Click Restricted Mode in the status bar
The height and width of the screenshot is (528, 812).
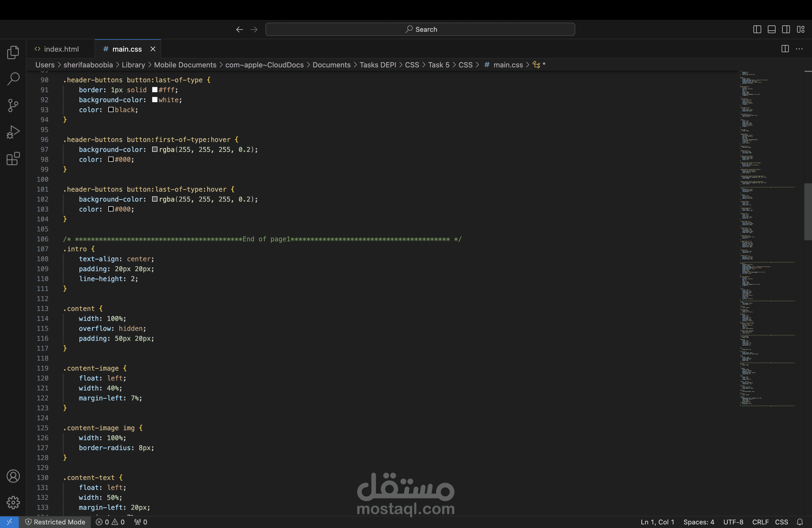(x=55, y=522)
